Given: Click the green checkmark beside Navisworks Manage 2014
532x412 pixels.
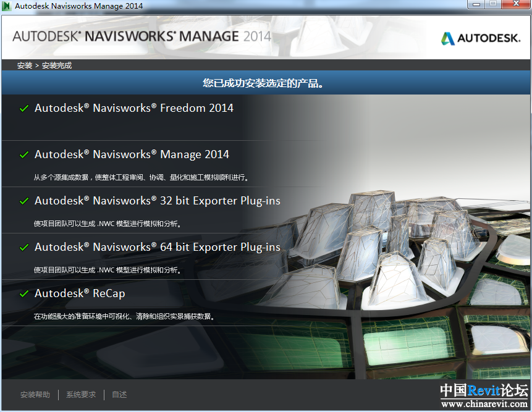Looking at the screenshot, I should (24, 155).
